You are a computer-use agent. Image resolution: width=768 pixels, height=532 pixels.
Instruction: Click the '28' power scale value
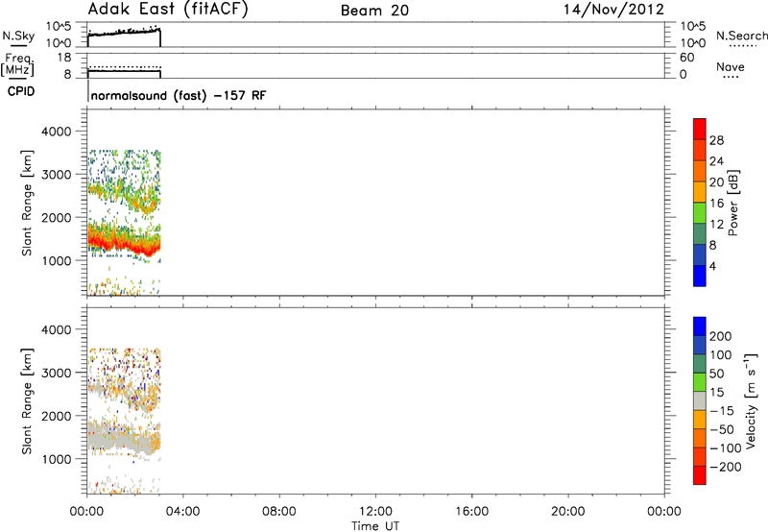[716, 140]
